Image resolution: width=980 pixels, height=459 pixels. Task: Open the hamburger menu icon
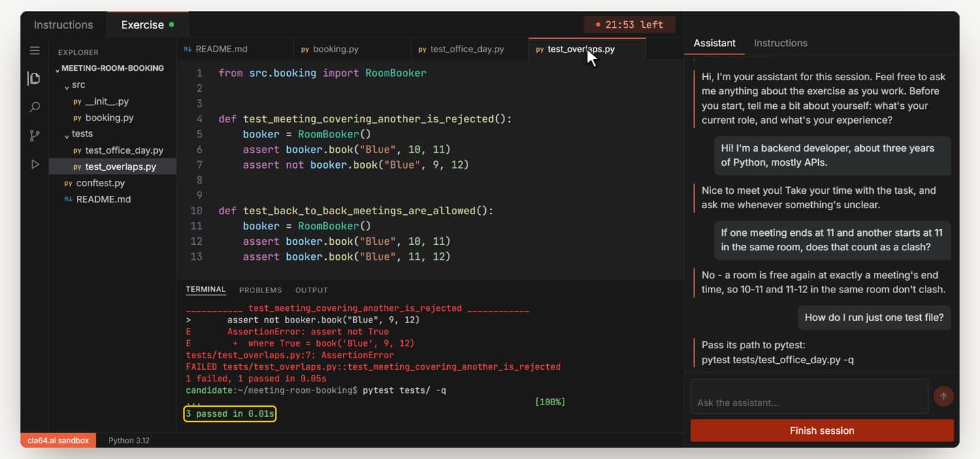35,50
